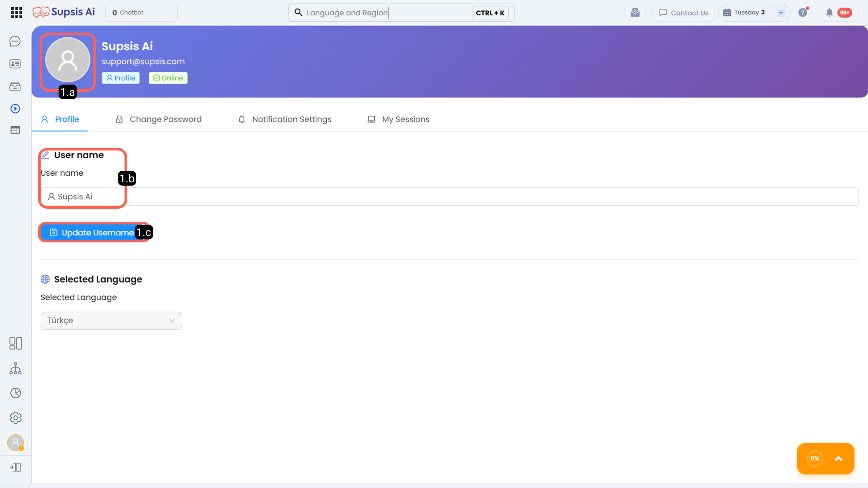This screenshot has height=488, width=868.
Task: Open the card layout sidebar icon
Action: (x=15, y=130)
